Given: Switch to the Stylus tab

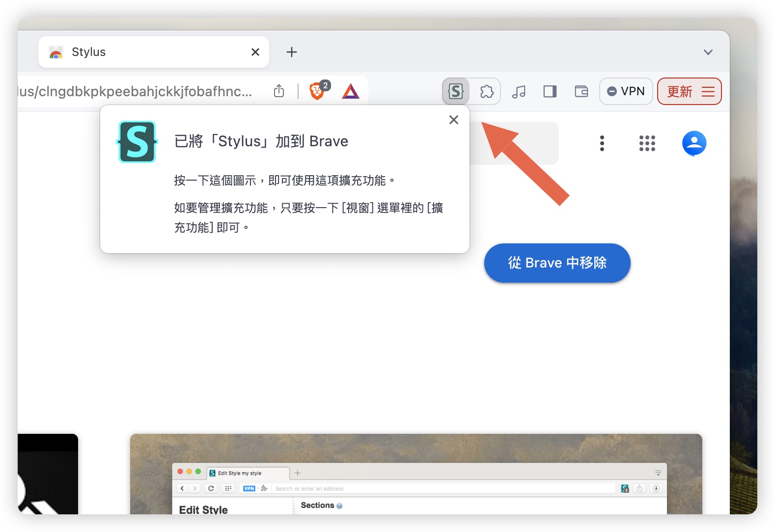Looking at the screenshot, I should pos(154,52).
